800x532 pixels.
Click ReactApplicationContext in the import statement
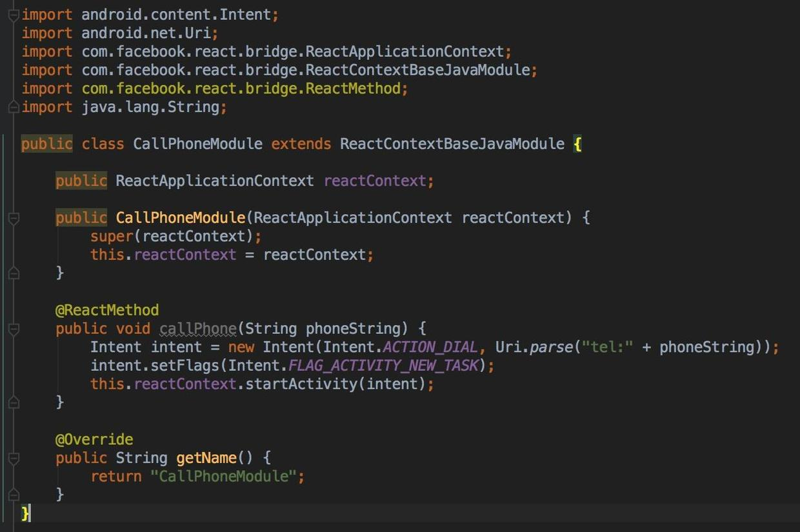point(405,52)
